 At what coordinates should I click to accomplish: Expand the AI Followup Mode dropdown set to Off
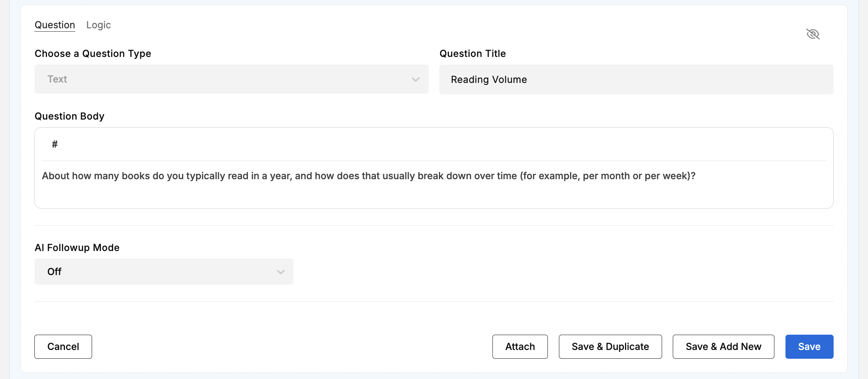pyautogui.click(x=164, y=272)
